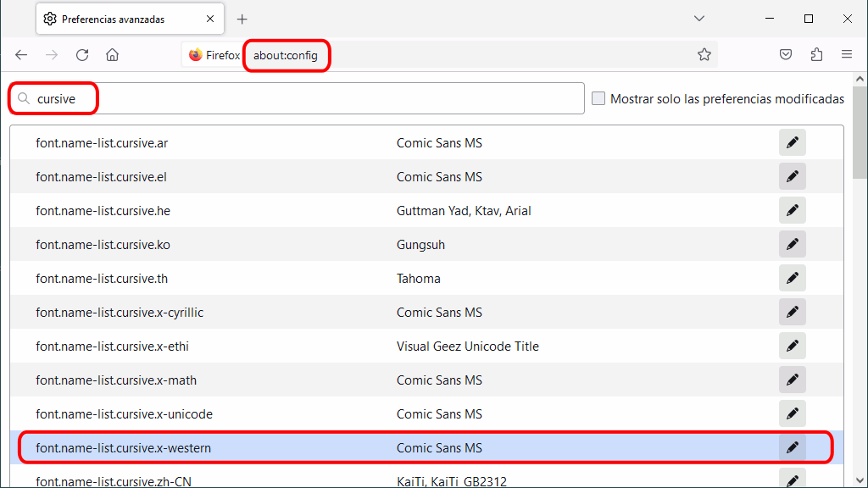Open the Extensions puzzle icon
The height and width of the screenshot is (488, 868).
tap(816, 54)
